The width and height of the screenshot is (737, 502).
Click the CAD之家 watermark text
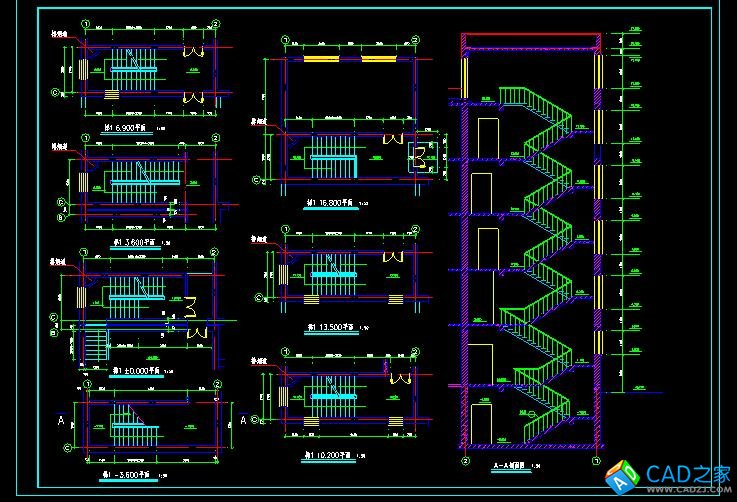[689, 472]
